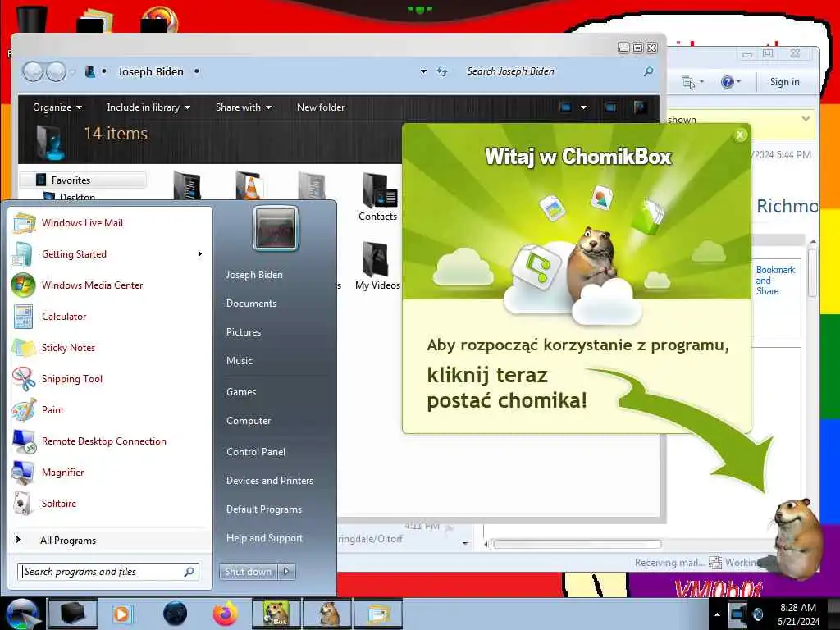Expand Getting Started submenu arrow
The width and height of the screenshot is (840, 630).
[x=200, y=254]
